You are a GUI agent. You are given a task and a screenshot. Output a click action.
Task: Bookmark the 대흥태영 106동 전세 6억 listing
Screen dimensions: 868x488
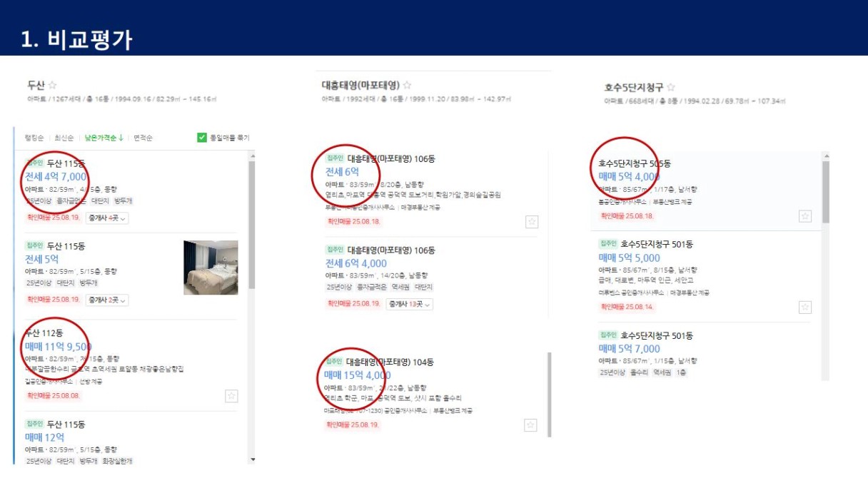[x=531, y=222]
